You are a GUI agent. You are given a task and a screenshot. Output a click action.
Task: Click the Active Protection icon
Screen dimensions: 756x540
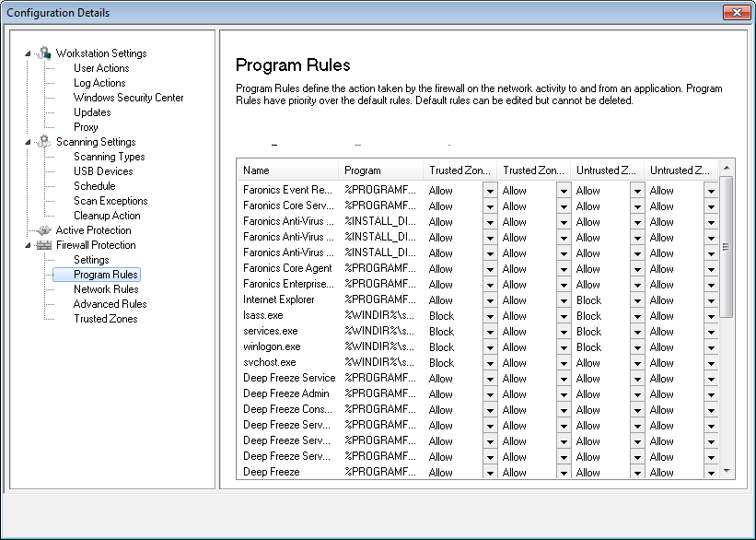click(44, 230)
